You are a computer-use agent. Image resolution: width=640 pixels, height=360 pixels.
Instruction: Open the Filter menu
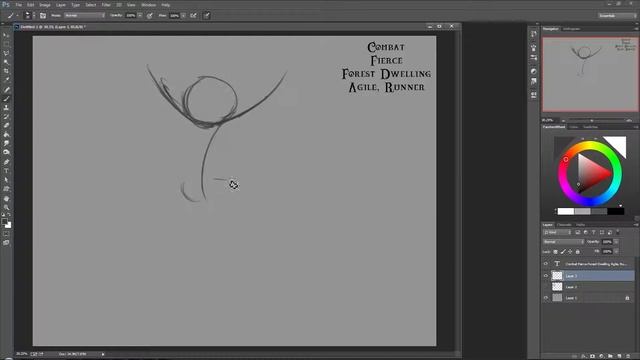(x=106, y=5)
